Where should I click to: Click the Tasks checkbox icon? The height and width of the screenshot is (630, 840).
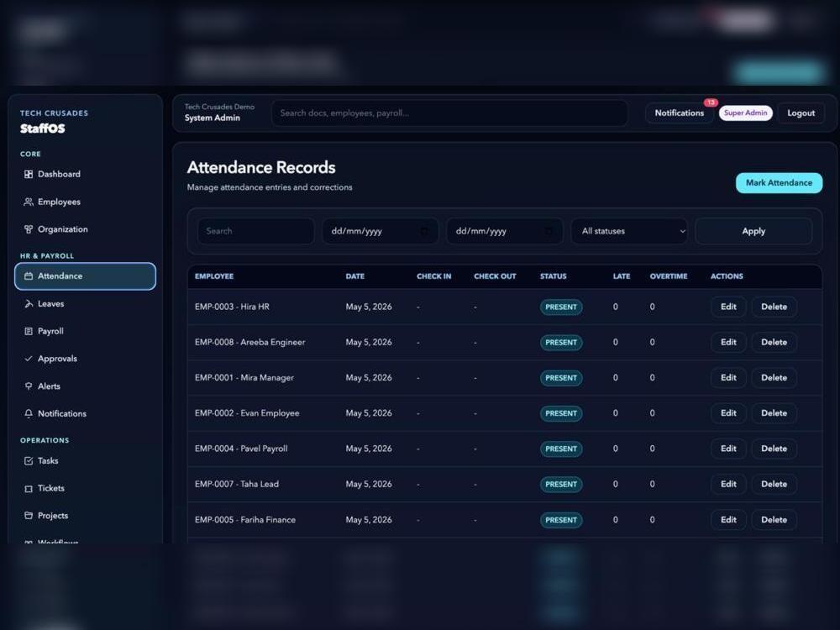pyautogui.click(x=29, y=460)
